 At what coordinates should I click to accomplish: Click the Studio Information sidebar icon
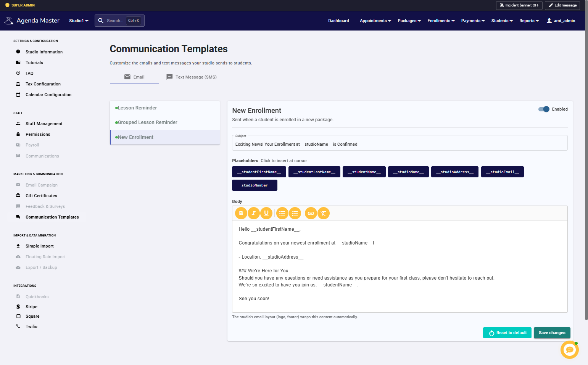(18, 51)
